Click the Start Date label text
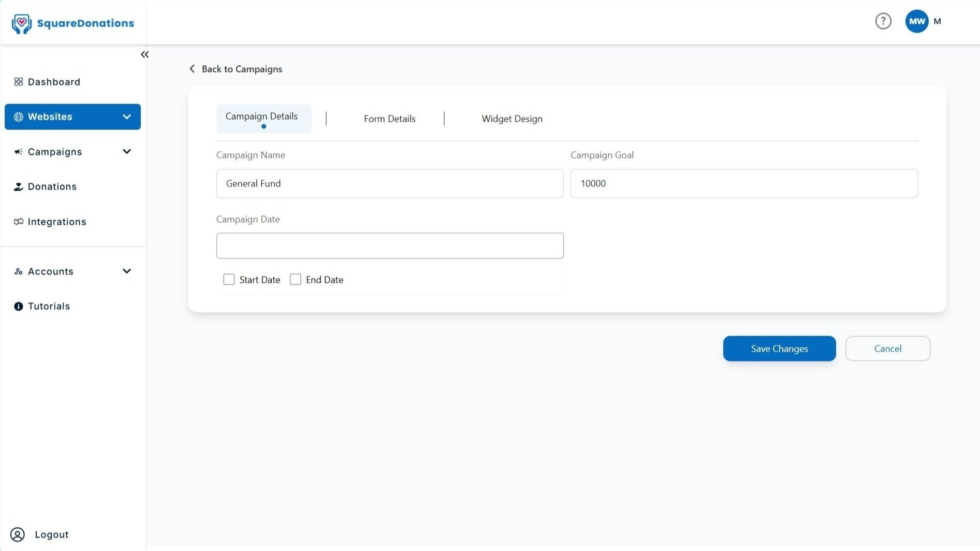This screenshot has width=980, height=551. (260, 280)
